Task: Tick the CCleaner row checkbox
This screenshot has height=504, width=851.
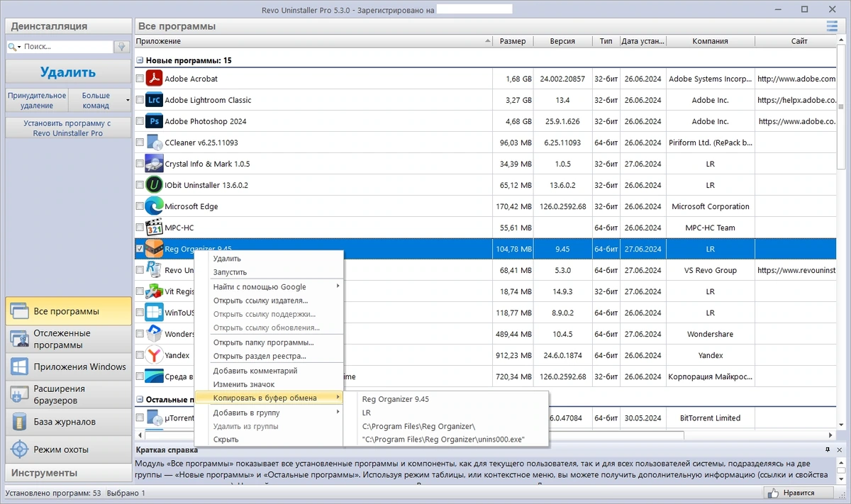Action: coord(140,142)
